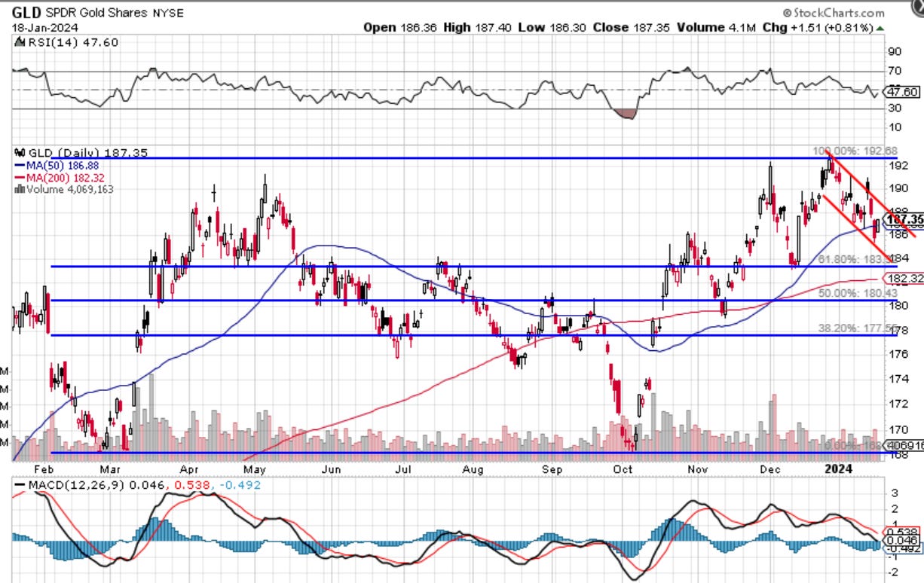The height and width of the screenshot is (583, 924).
Task: Click the 3 label on MACD axis
Action: 893,493
